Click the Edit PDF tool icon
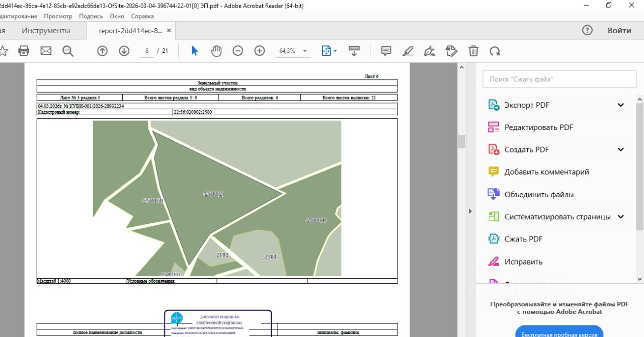 point(494,127)
